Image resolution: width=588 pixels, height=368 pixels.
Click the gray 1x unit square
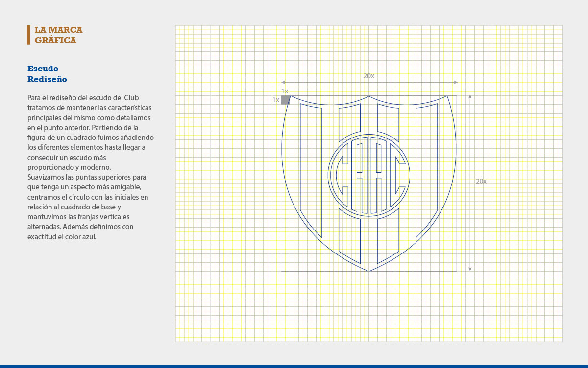(285, 100)
